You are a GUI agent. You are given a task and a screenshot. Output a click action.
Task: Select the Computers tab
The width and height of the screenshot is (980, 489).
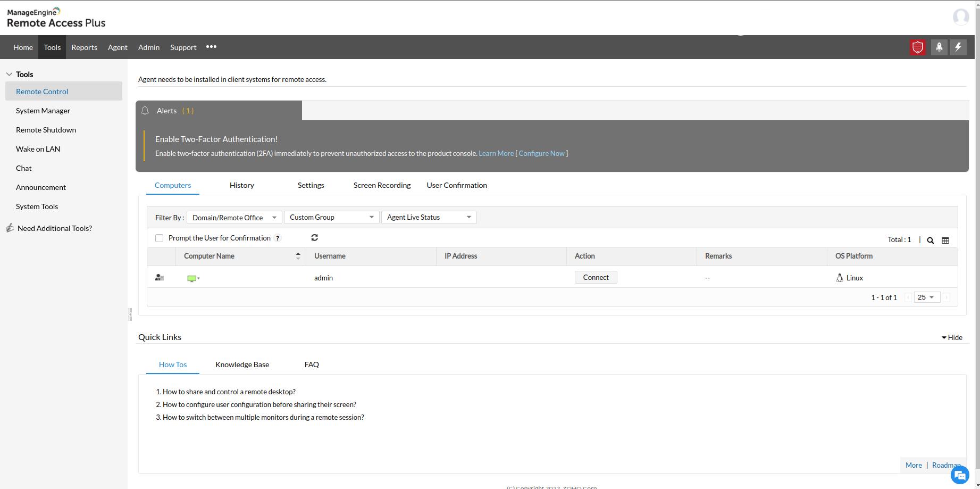coord(173,185)
